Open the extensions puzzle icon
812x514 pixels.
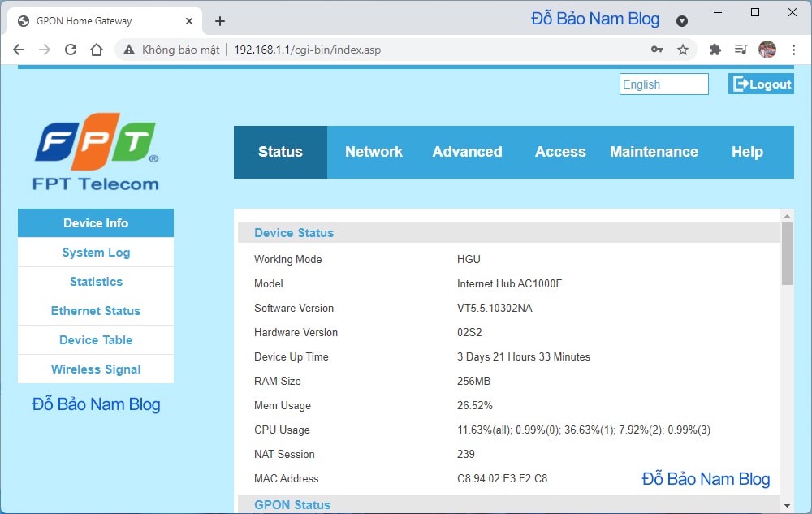[x=715, y=50]
